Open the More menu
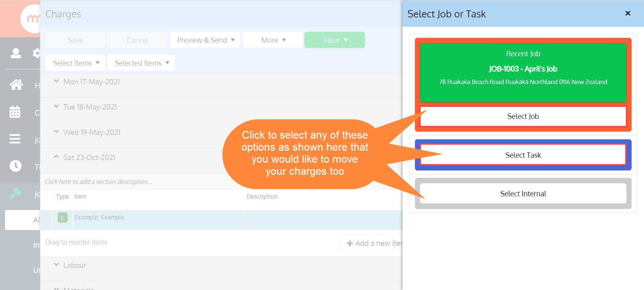 coord(273,40)
